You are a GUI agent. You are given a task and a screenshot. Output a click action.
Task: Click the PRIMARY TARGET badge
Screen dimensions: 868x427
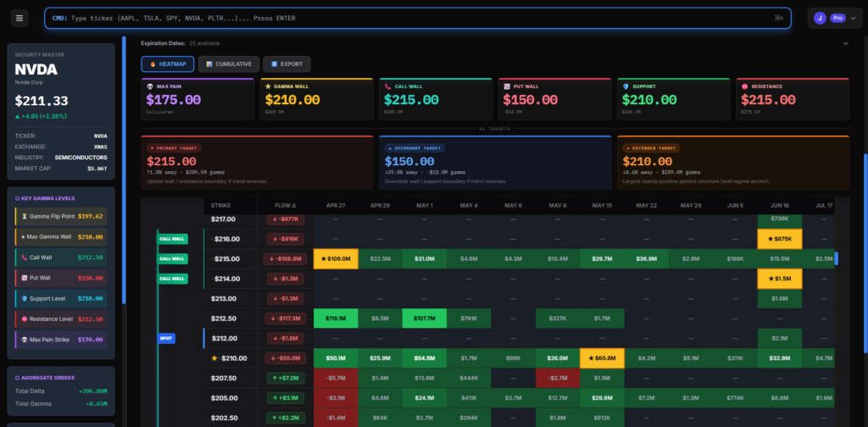174,148
